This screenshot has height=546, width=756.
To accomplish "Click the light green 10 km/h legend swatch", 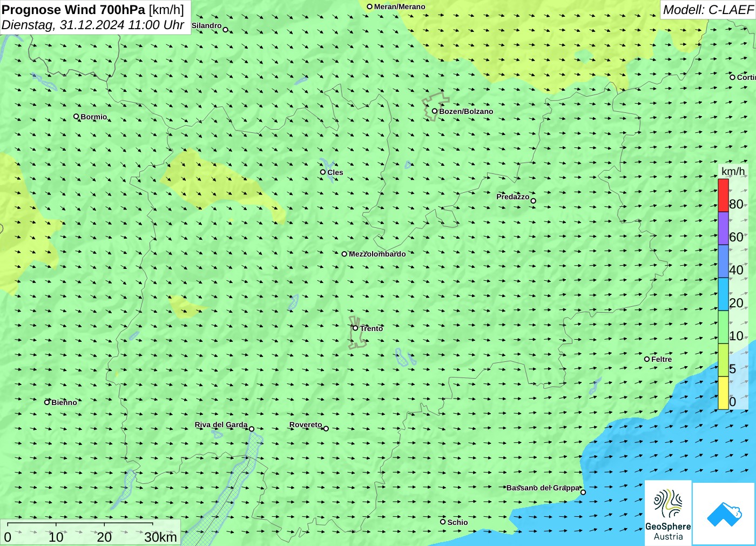I will (x=723, y=327).
